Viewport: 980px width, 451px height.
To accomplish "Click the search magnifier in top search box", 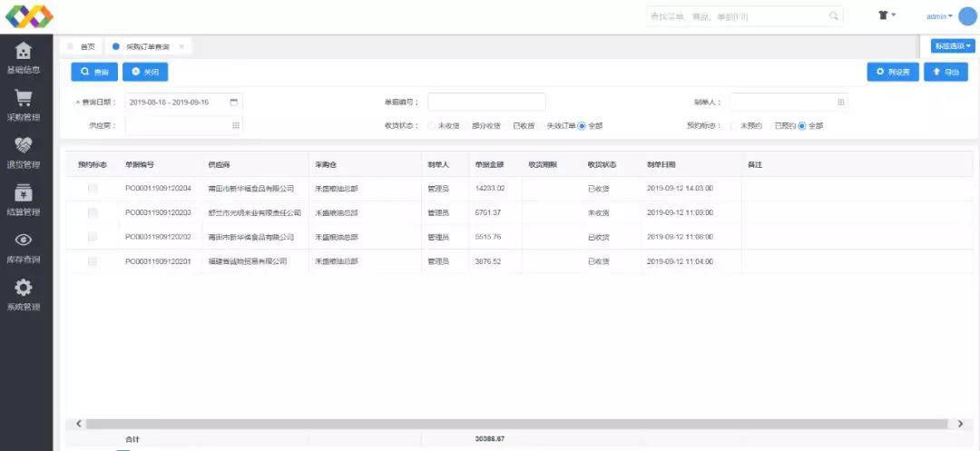I will click(834, 16).
